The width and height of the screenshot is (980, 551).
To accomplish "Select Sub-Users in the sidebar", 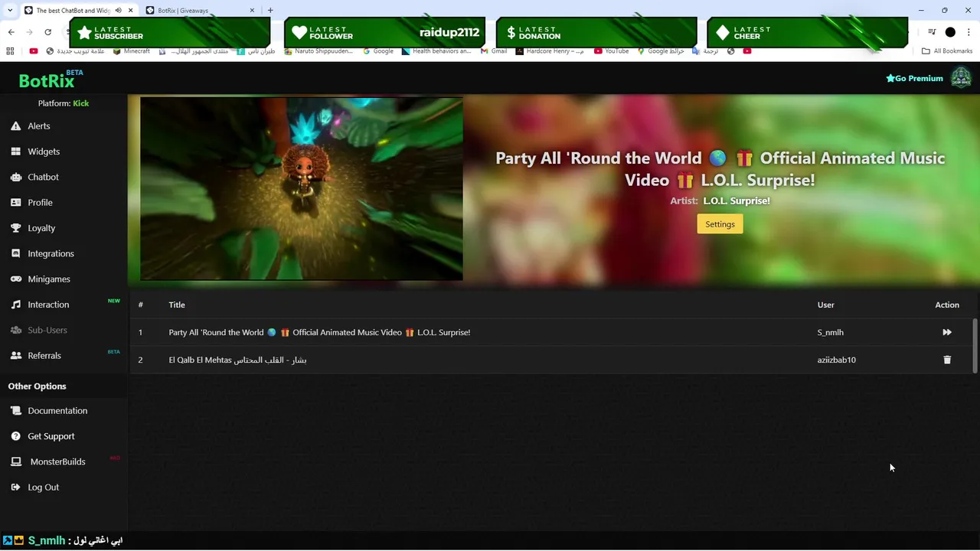I will coord(47,330).
